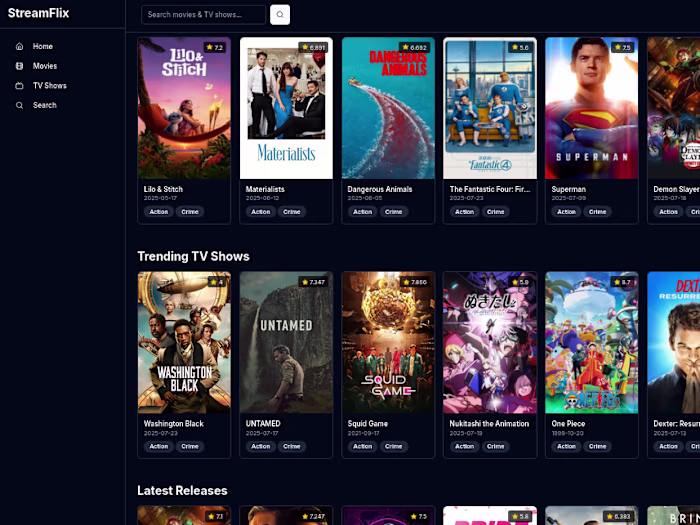This screenshot has width=700, height=525.
Task: Click Action tag under Lilo & Stitch
Action: point(158,212)
